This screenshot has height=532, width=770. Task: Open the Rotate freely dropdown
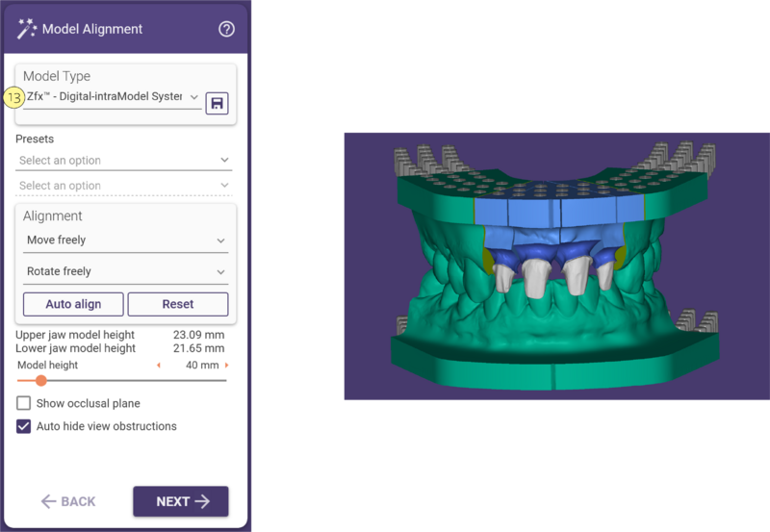[x=126, y=271]
